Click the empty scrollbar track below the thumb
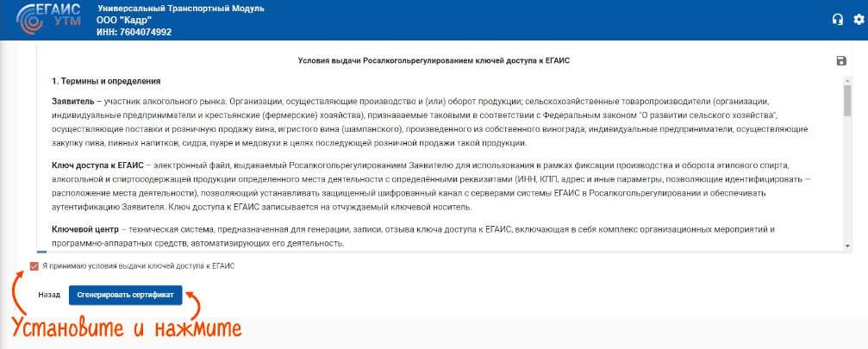Screen dimensions: 868x349 pyautogui.click(x=847, y=181)
